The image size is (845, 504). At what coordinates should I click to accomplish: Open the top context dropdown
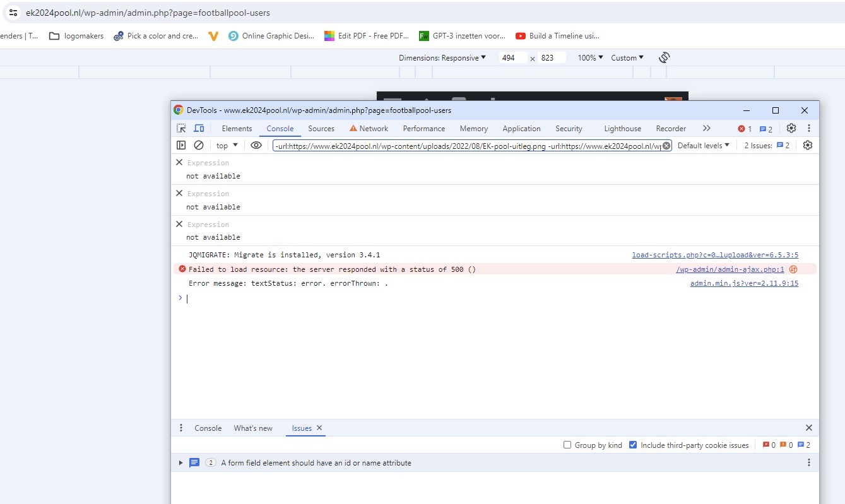coord(227,145)
